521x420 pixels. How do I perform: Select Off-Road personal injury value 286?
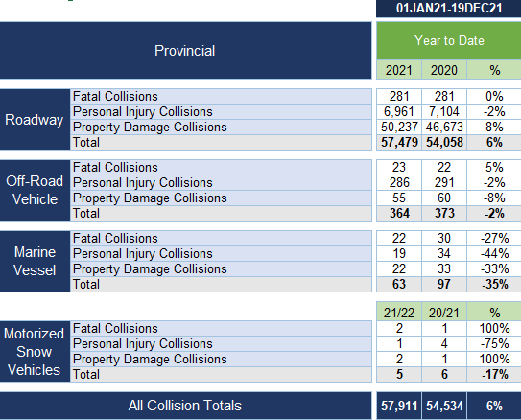point(399,182)
